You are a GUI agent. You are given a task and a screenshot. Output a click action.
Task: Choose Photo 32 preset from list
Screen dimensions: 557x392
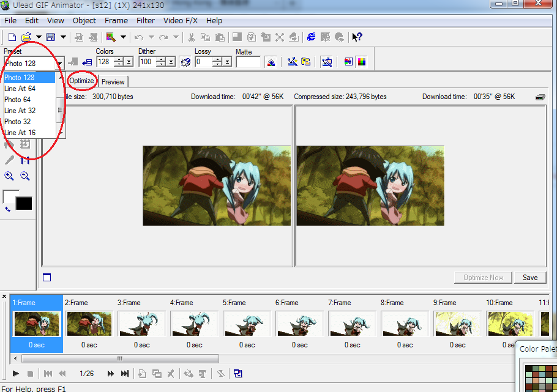29,122
